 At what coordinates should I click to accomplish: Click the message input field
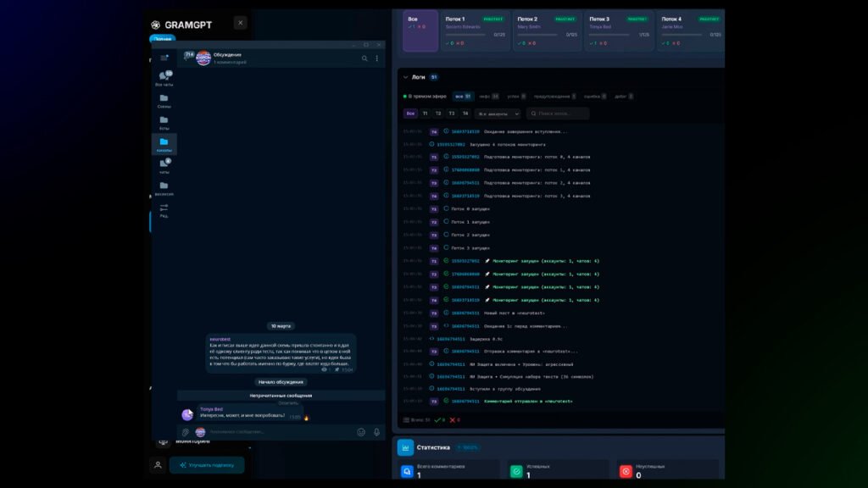tap(281, 432)
